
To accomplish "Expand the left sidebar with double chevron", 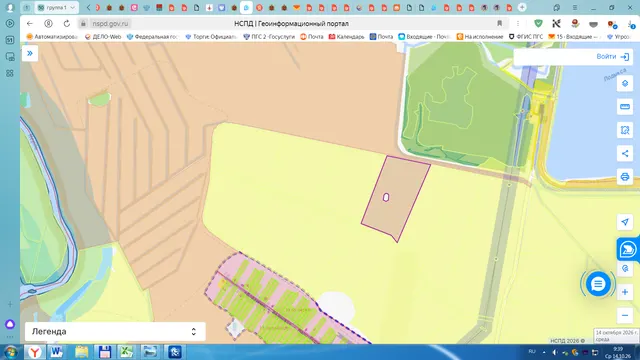I will (30, 53).
